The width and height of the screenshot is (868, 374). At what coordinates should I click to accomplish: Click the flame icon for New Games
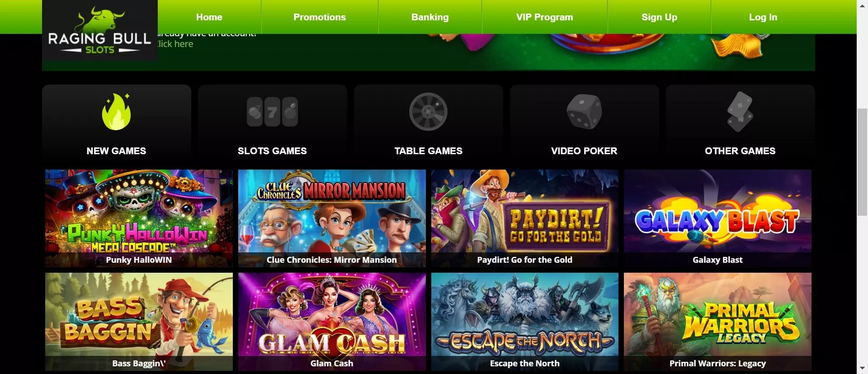[x=117, y=112]
